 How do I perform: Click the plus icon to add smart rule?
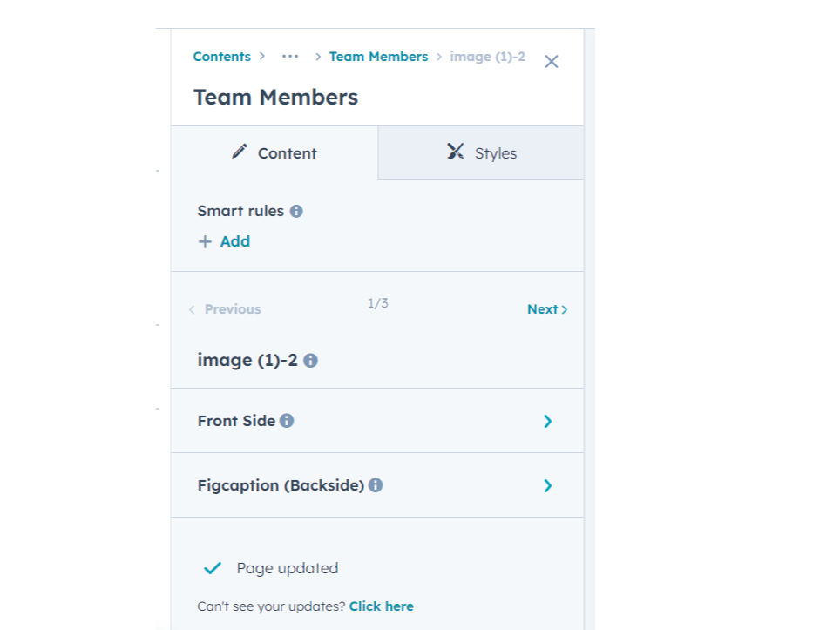coord(205,242)
